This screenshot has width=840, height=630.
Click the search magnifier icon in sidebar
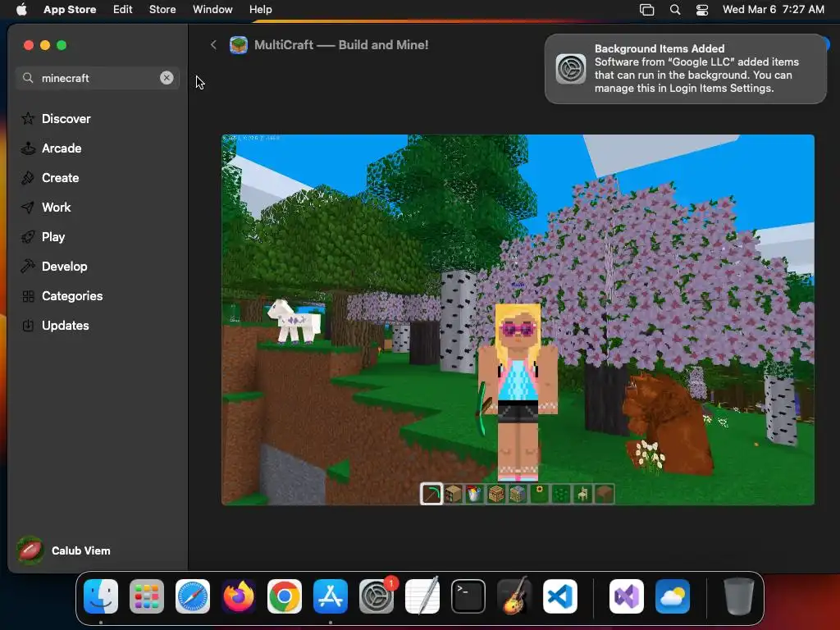pyautogui.click(x=28, y=78)
